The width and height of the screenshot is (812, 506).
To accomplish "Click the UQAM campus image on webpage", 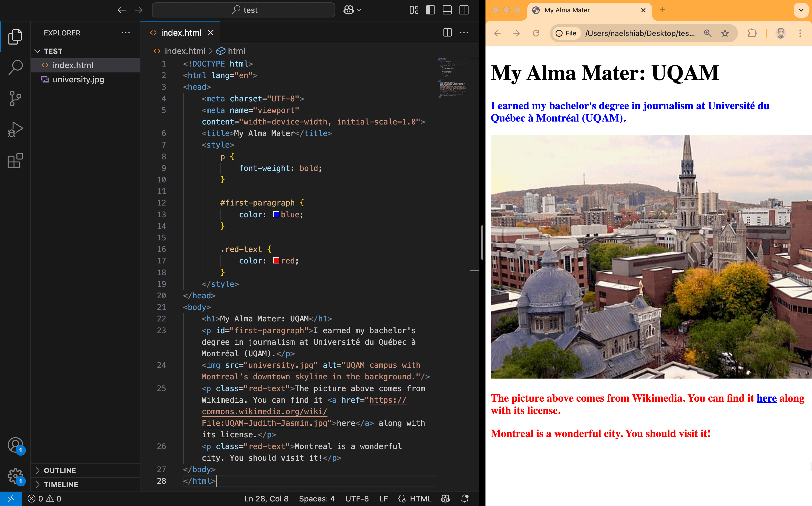I will pyautogui.click(x=651, y=257).
